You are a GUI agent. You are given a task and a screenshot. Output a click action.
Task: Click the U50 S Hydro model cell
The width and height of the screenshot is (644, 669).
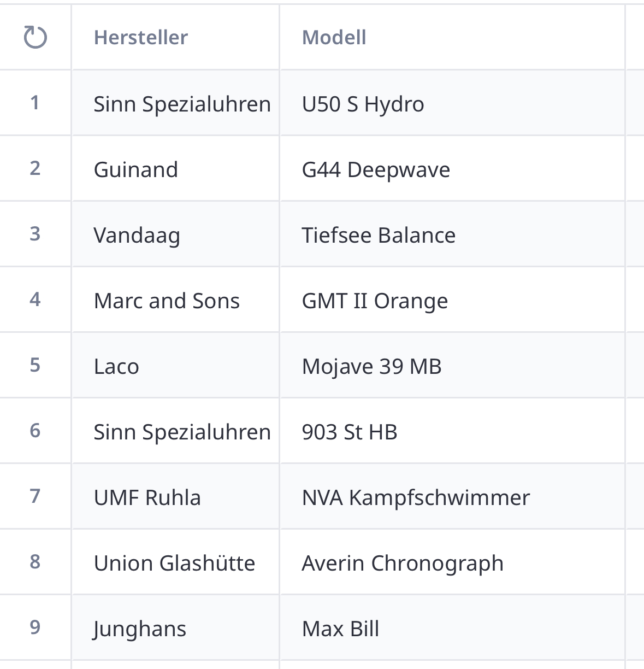coord(363,104)
